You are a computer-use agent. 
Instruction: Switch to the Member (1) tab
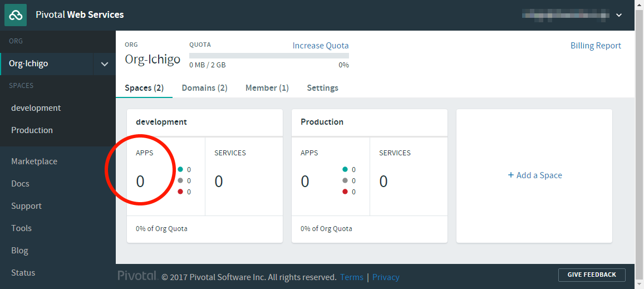(x=267, y=88)
